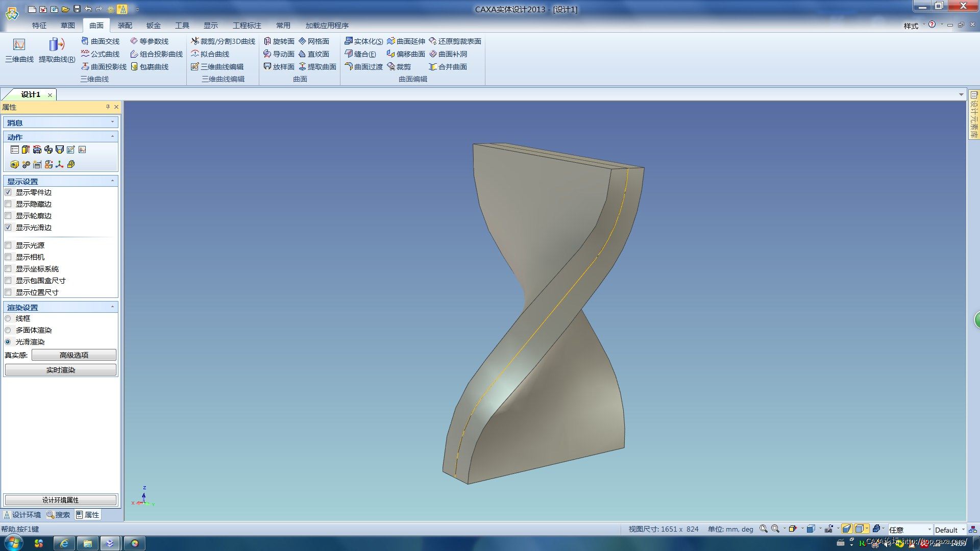Click the Save icon in quick access toolbar
The width and height of the screenshot is (980, 551).
click(x=77, y=9)
